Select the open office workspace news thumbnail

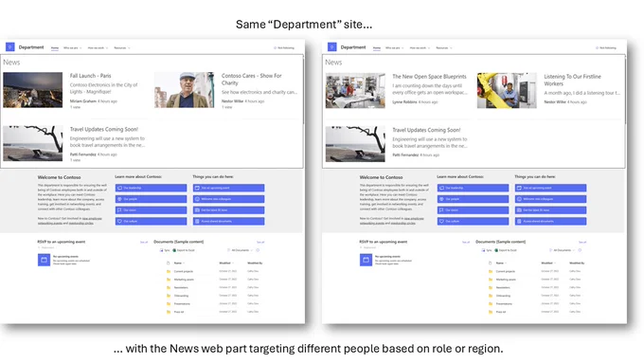(x=355, y=91)
